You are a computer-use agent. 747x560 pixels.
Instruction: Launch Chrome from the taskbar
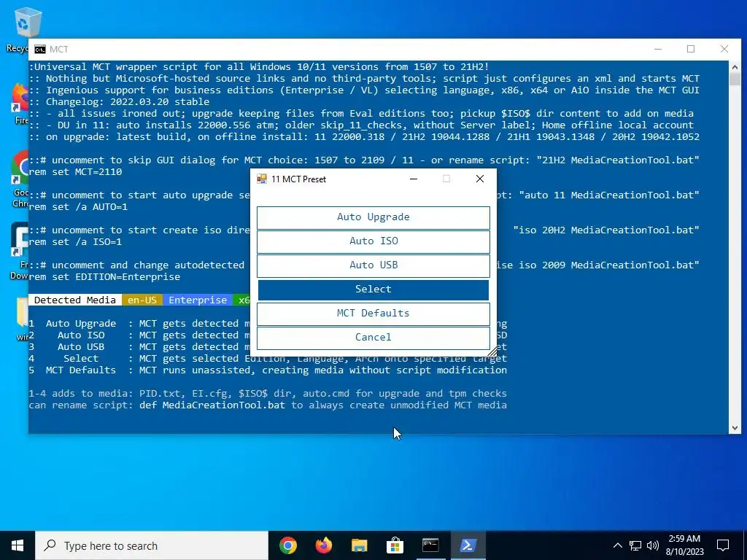pyautogui.click(x=288, y=545)
